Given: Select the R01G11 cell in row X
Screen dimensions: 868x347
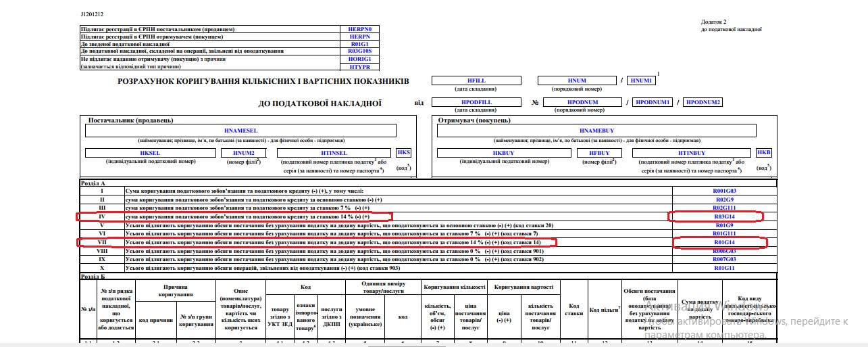Looking at the screenshot, I should (x=724, y=268).
